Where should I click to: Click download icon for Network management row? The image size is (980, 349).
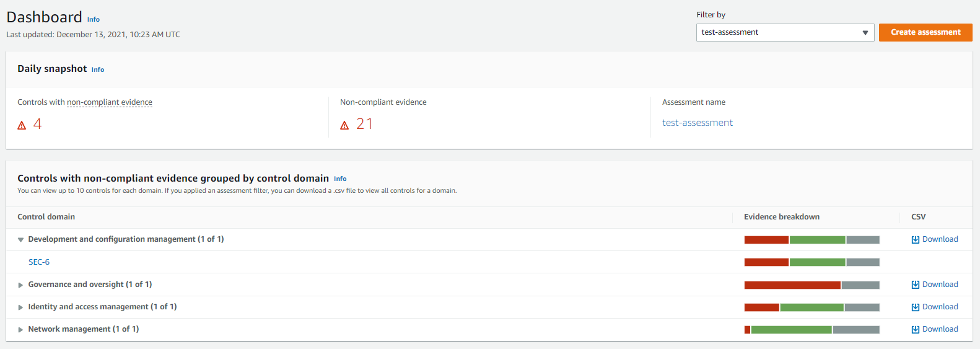(916, 330)
